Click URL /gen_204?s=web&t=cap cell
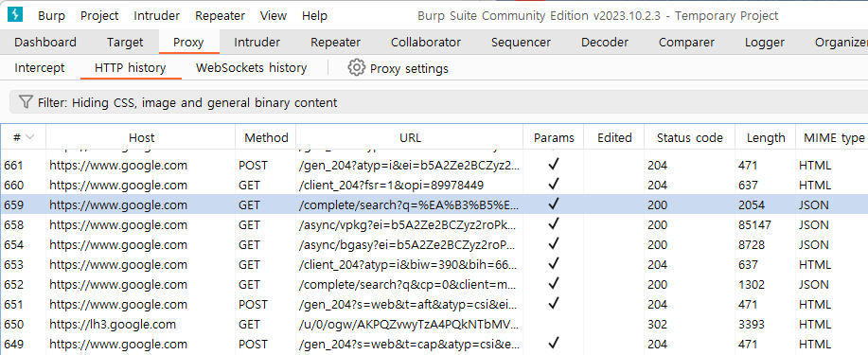The width and height of the screenshot is (868, 355). click(x=409, y=345)
